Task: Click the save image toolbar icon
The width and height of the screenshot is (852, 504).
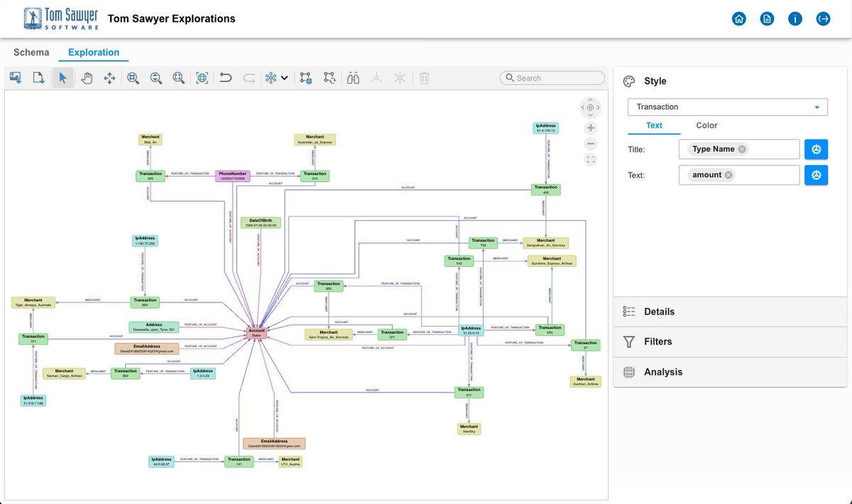Action: [16, 78]
